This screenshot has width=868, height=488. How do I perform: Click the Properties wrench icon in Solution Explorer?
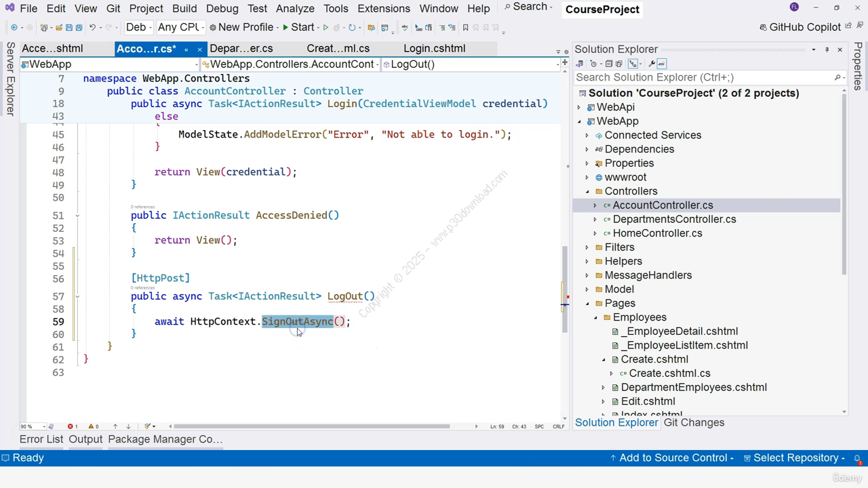point(652,64)
